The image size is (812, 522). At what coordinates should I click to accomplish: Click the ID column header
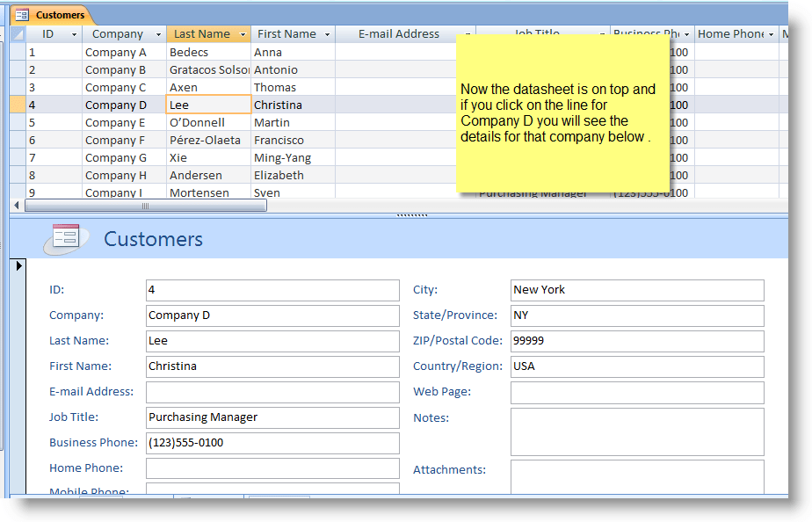tap(48, 33)
